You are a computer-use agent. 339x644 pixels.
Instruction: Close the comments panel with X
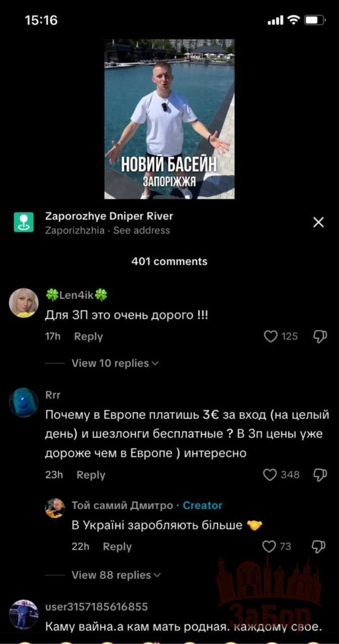tap(318, 222)
